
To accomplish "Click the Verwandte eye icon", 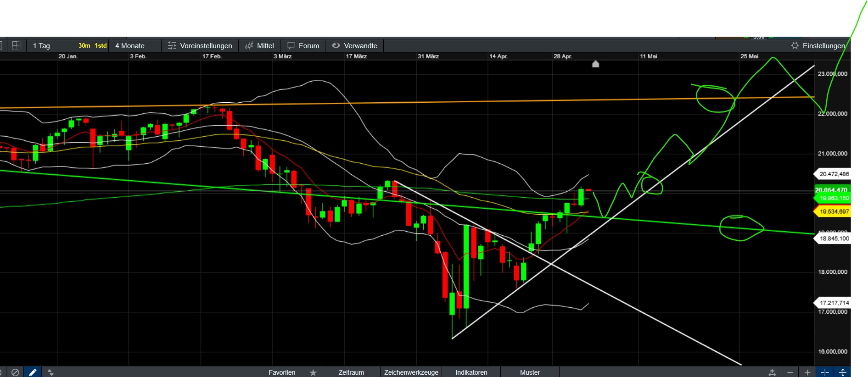I will [x=336, y=45].
